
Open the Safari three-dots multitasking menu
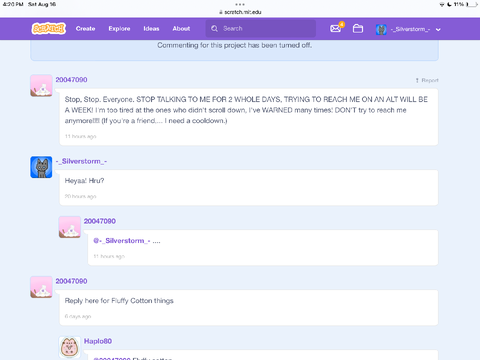tap(240, 4)
